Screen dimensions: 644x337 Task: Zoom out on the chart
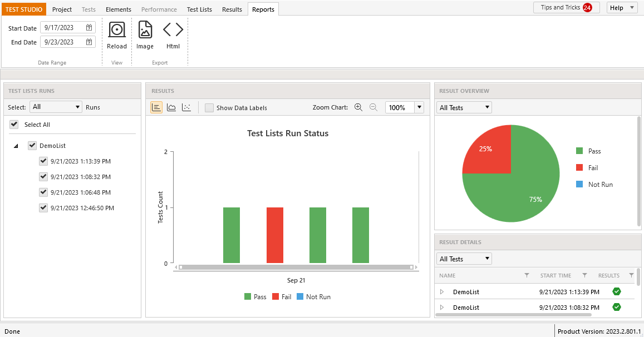point(373,107)
